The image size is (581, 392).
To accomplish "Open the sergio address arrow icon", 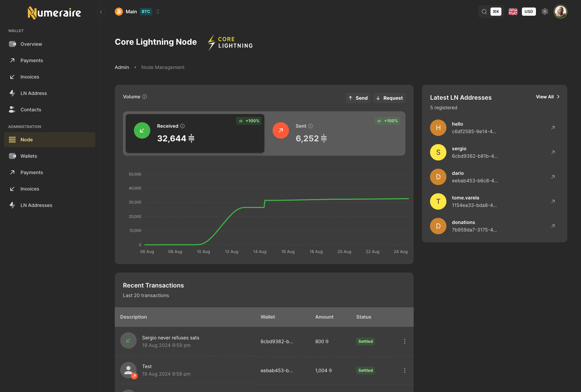I will pos(553,152).
